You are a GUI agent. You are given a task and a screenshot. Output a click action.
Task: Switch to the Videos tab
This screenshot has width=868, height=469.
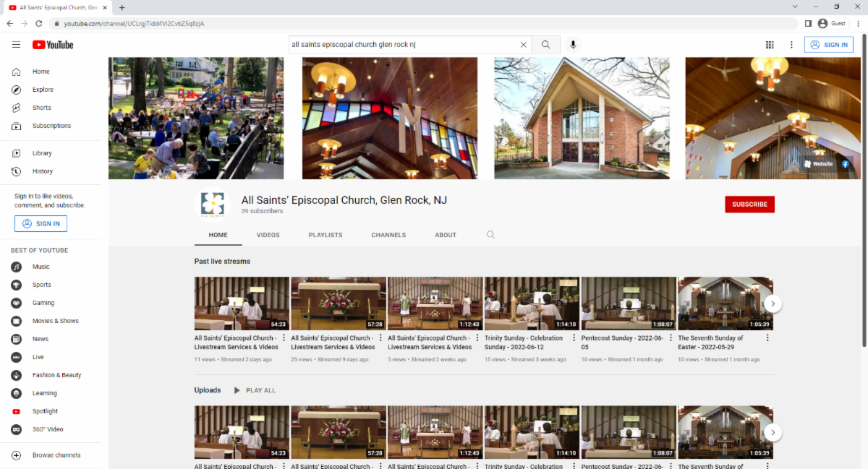click(x=268, y=235)
